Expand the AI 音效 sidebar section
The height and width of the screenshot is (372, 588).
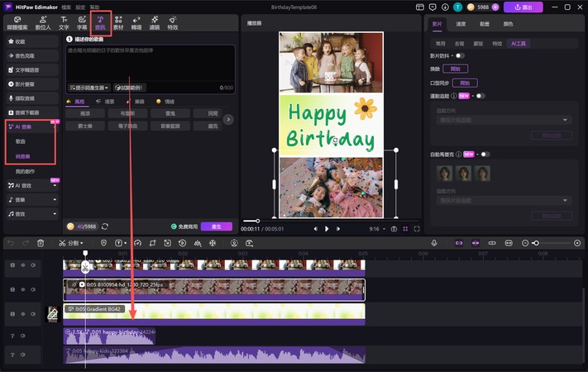click(55, 186)
